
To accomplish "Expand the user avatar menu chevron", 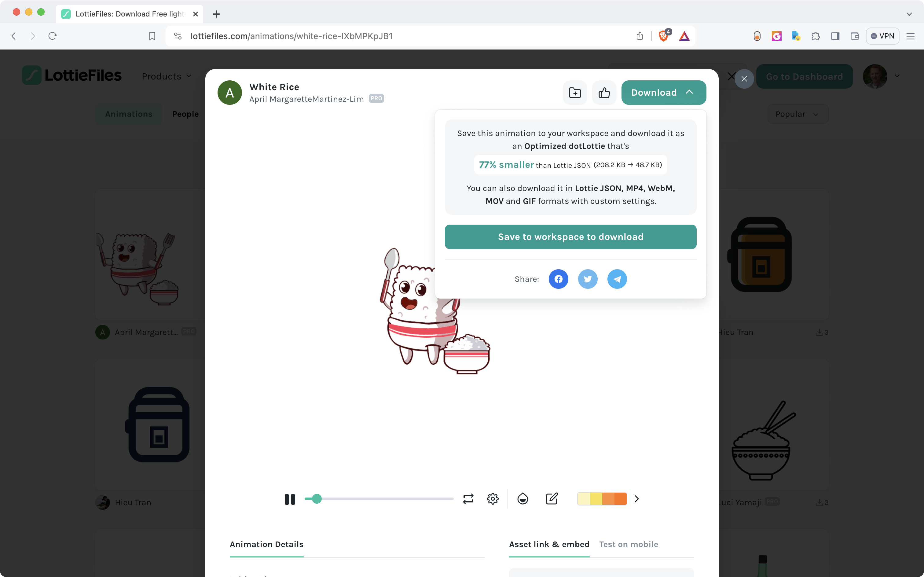I will click(x=897, y=76).
